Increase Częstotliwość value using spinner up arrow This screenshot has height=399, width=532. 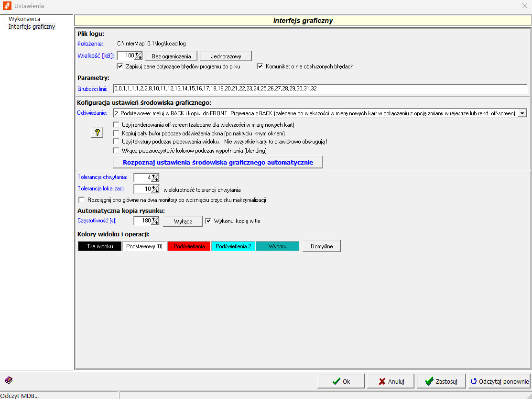pyautogui.click(x=154, y=219)
